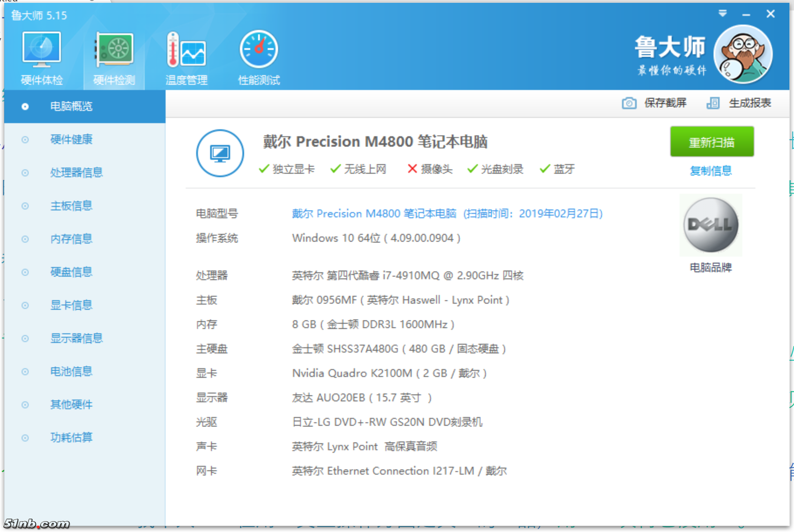Switch to the 显卡信息 section

[x=71, y=305]
